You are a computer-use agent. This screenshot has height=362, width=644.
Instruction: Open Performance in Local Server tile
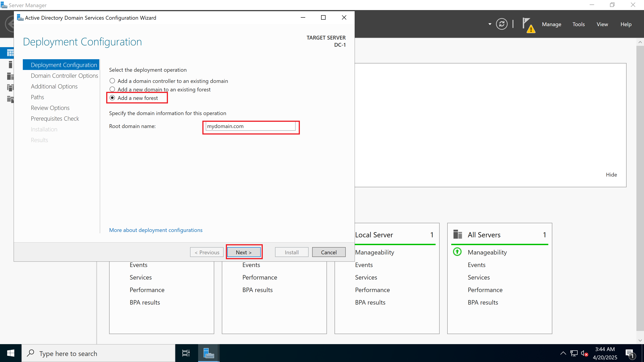(373, 290)
